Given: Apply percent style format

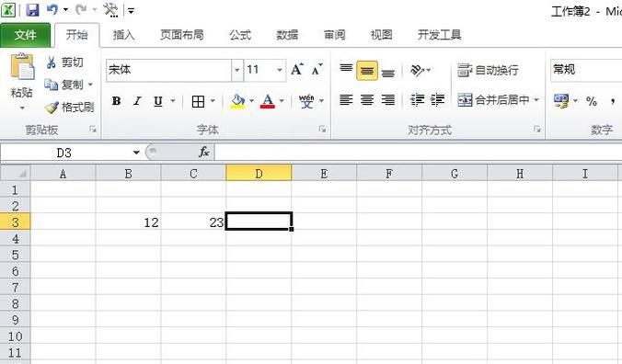Looking at the screenshot, I should (592, 101).
